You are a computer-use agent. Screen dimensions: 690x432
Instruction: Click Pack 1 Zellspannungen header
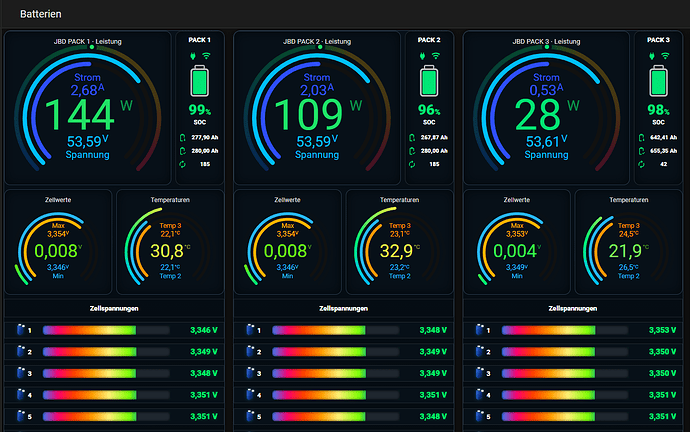(x=114, y=308)
